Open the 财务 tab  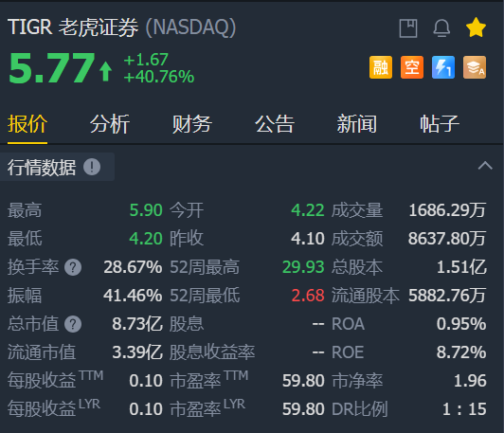pyautogui.click(x=192, y=124)
